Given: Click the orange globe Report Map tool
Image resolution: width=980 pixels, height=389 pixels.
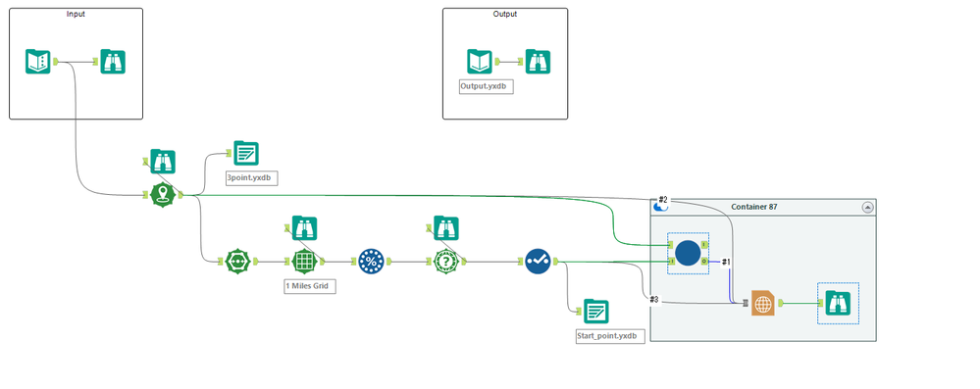Looking at the screenshot, I should pyautogui.click(x=763, y=304).
